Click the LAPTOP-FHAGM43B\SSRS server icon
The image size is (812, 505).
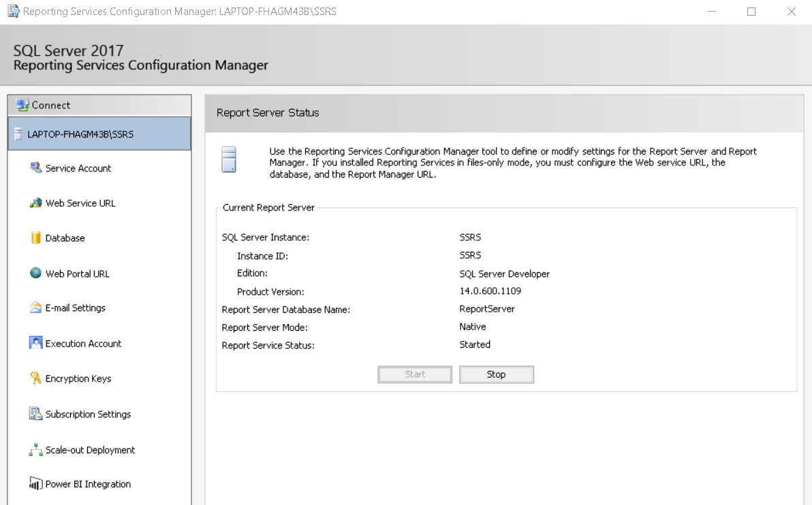point(18,134)
